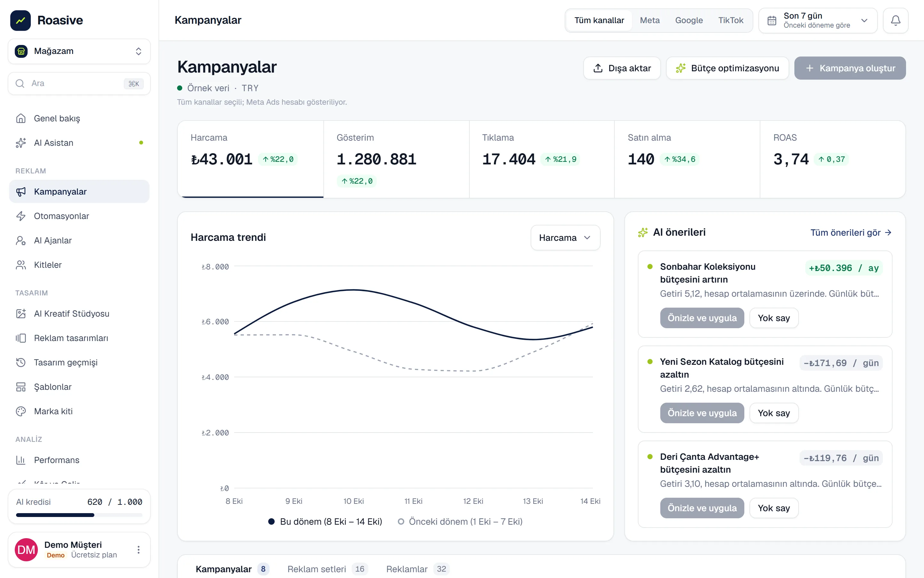This screenshot has height=578, width=924.
Task: Open the Son 7 gün date dropdown
Action: [818, 21]
